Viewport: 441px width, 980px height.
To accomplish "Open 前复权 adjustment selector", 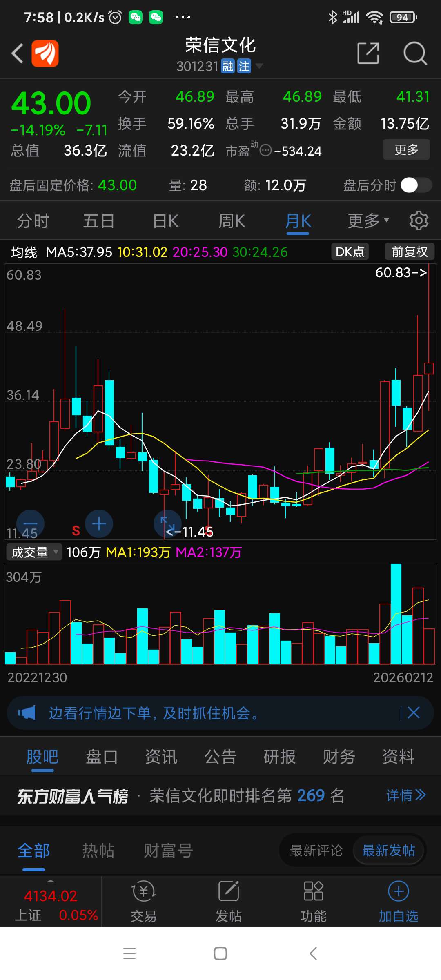I will (x=410, y=252).
